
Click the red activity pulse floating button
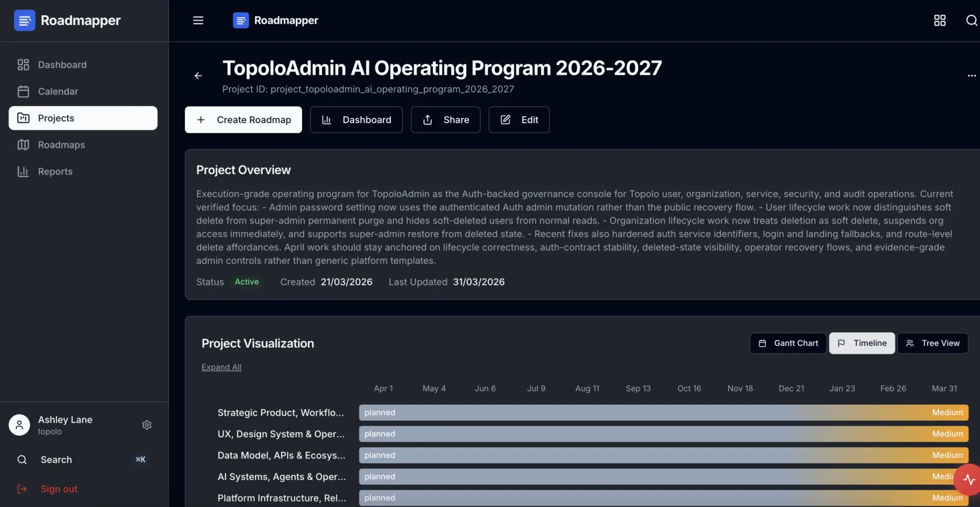968,479
